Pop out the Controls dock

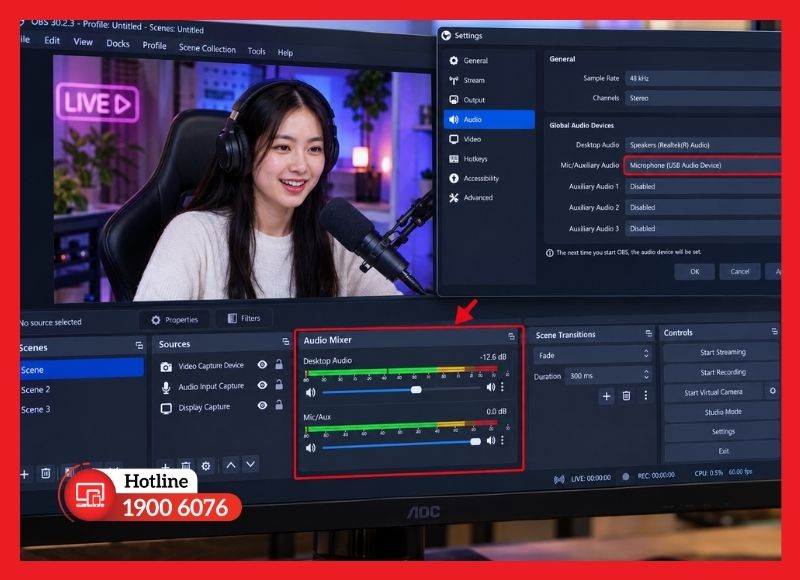point(774,331)
